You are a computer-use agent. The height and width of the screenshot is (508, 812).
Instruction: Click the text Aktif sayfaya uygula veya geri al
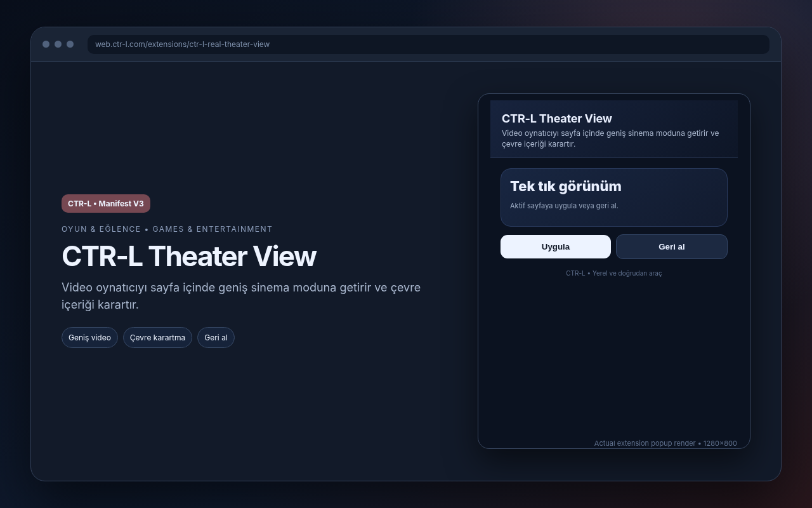(564, 206)
